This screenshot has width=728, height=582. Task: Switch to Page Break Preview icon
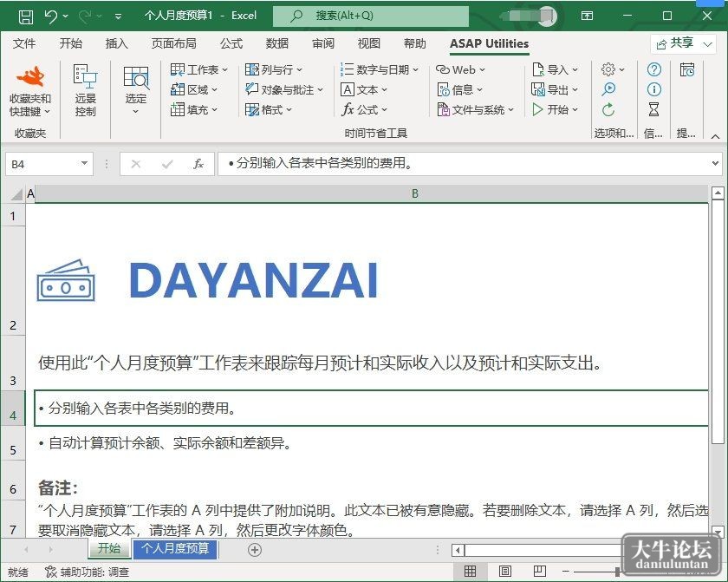click(x=539, y=572)
